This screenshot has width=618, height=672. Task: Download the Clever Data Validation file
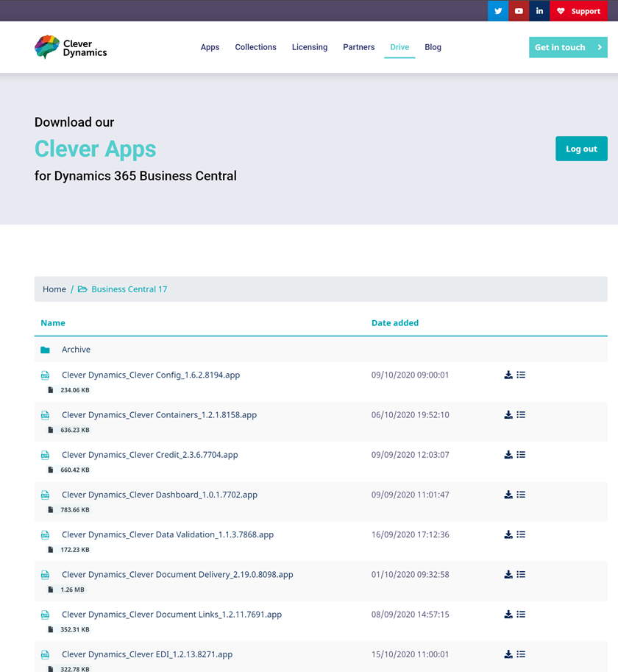[508, 534]
